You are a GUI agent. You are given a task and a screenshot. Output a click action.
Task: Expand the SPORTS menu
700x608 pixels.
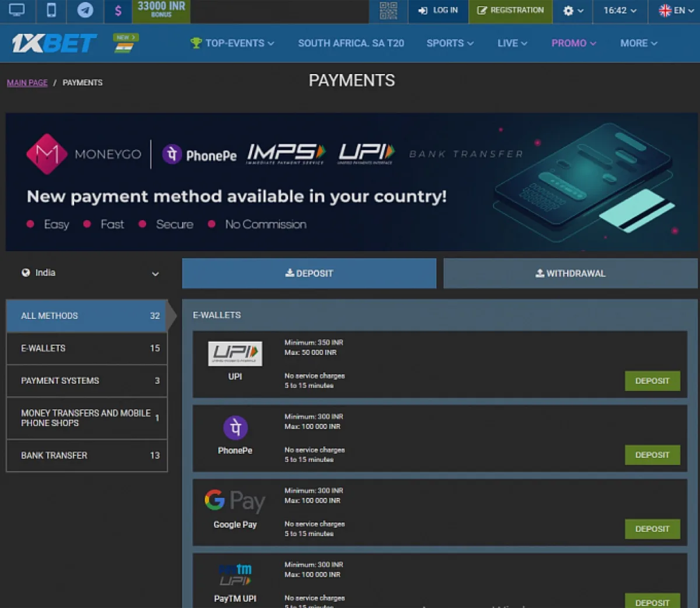point(450,43)
